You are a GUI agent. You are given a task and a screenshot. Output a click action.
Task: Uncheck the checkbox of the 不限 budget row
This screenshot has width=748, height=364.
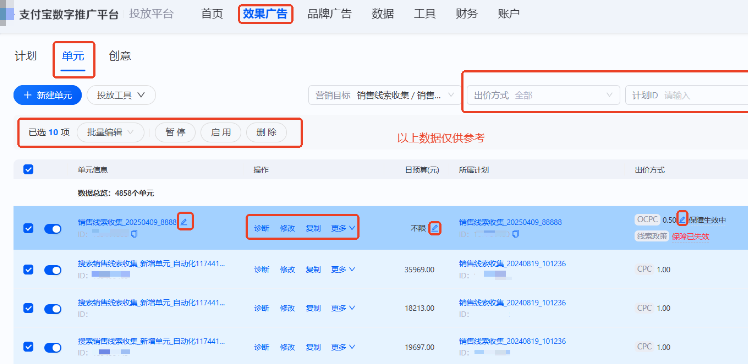click(x=28, y=229)
